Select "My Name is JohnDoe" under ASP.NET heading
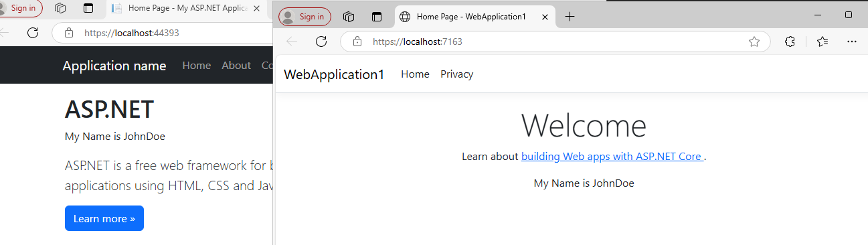 pyautogui.click(x=115, y=137)
